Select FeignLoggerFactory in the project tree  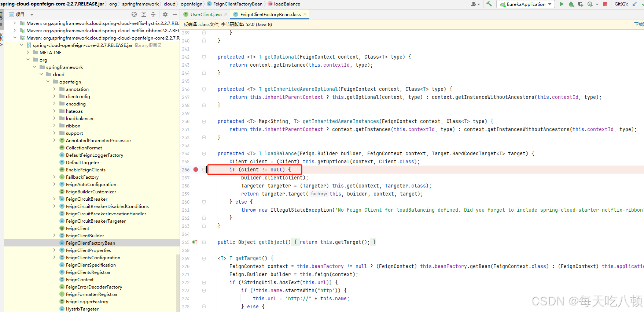click(x=87, y=301)
